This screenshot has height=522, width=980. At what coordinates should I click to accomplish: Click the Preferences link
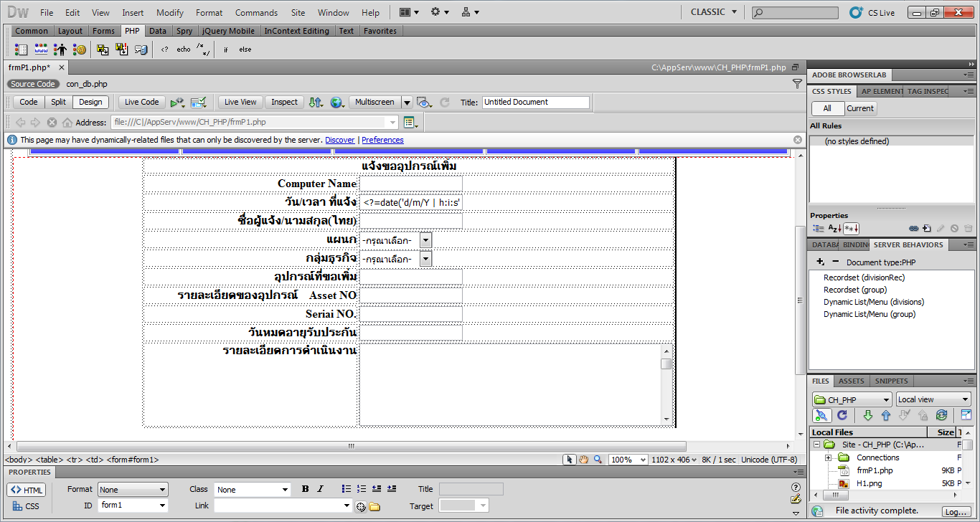(x=382, y=140)
